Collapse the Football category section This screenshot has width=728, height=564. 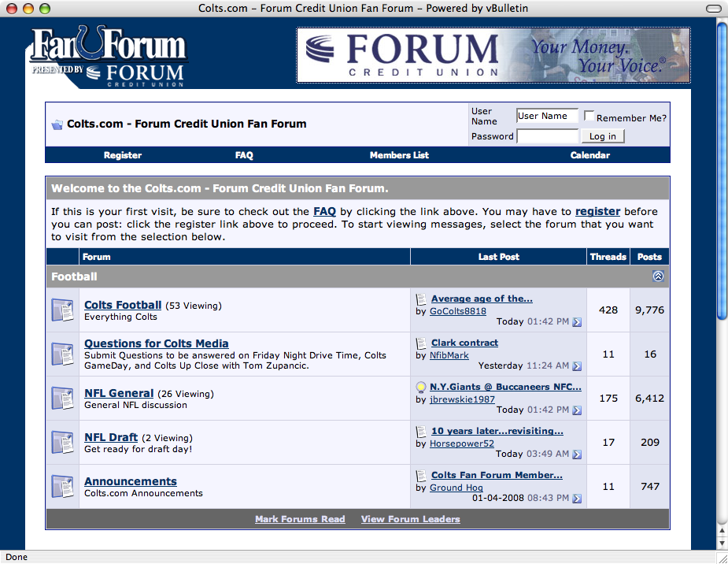coord(658,276)
